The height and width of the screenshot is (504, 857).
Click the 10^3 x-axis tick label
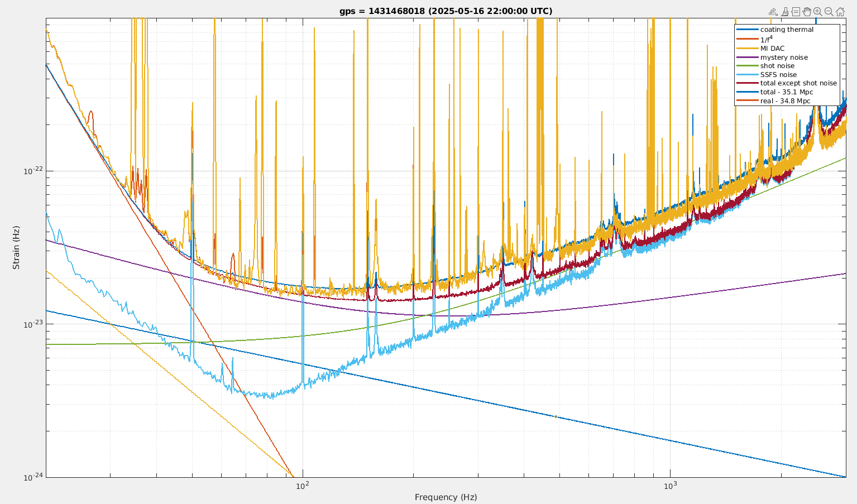669,485
